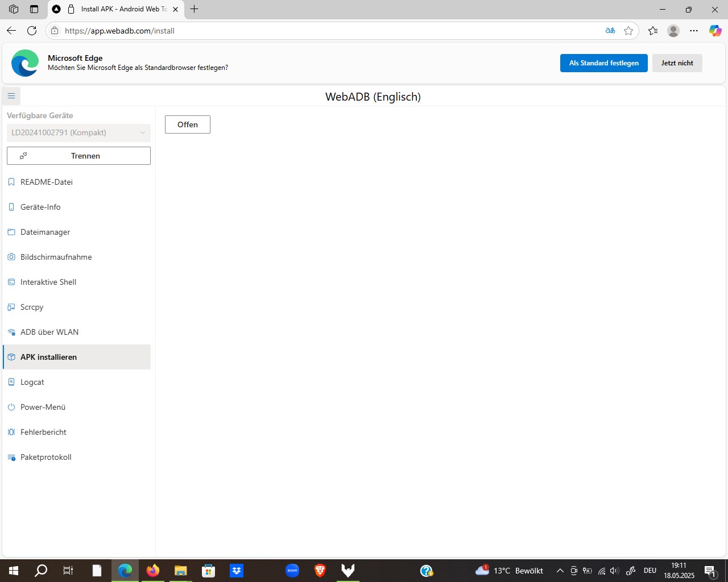This screenshot has width=728, height=582.
Task: Click the address bar URL
Action: click(119, 31)
